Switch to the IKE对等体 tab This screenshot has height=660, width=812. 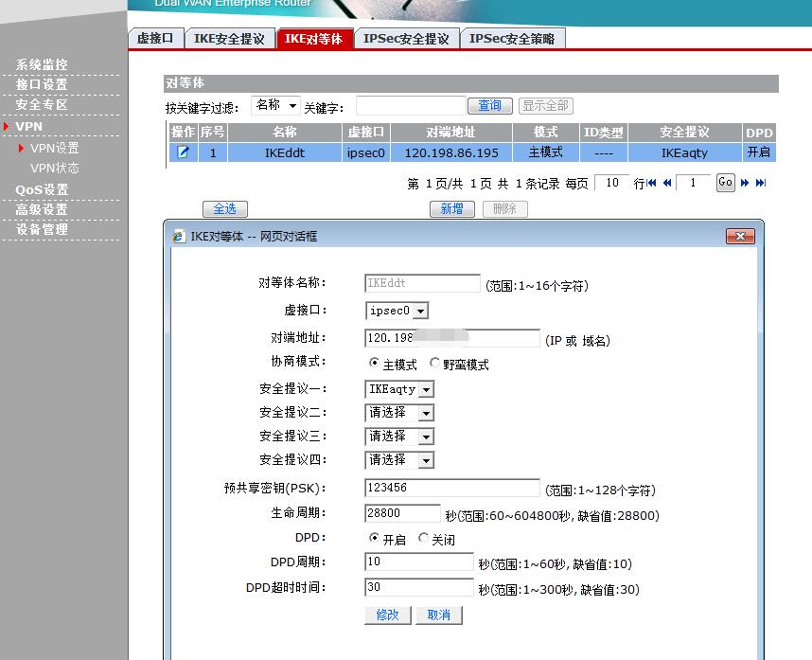[x=314, y=38]
